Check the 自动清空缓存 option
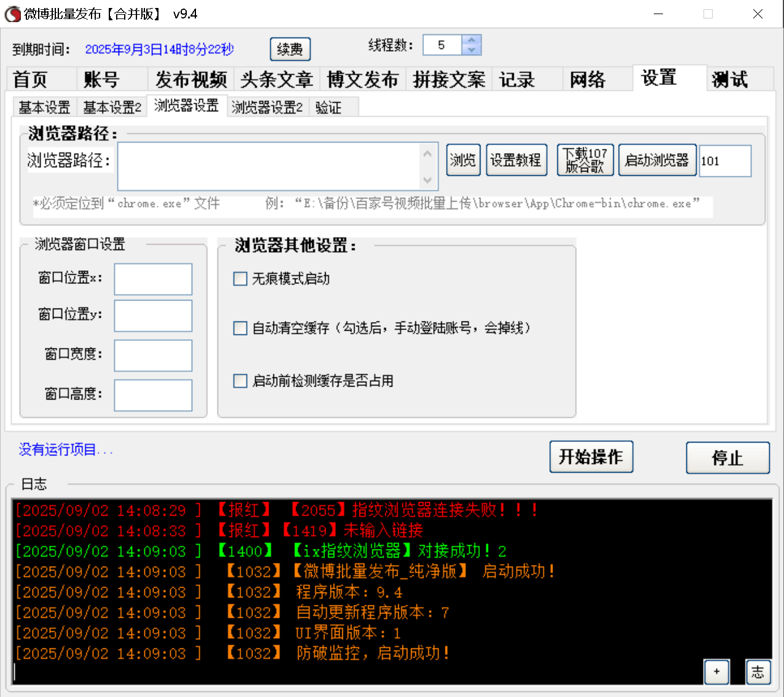 pyautogui.click(x=240, y=328)
